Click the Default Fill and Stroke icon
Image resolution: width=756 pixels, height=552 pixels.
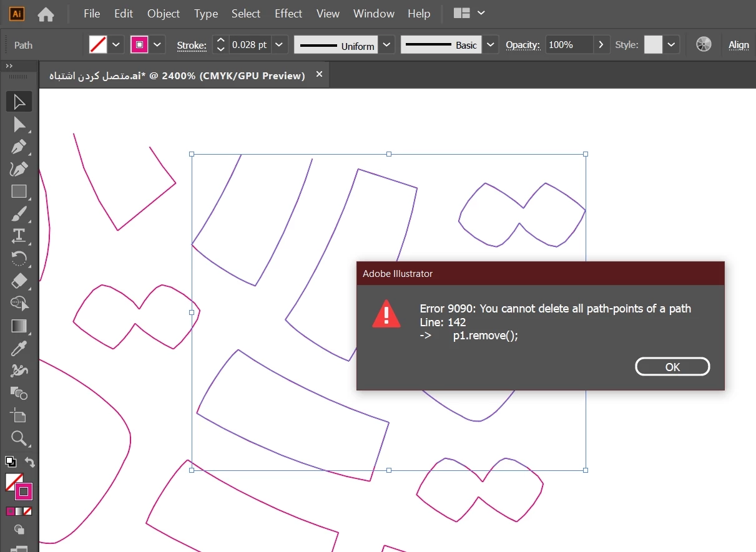click(x=11, y=462)
